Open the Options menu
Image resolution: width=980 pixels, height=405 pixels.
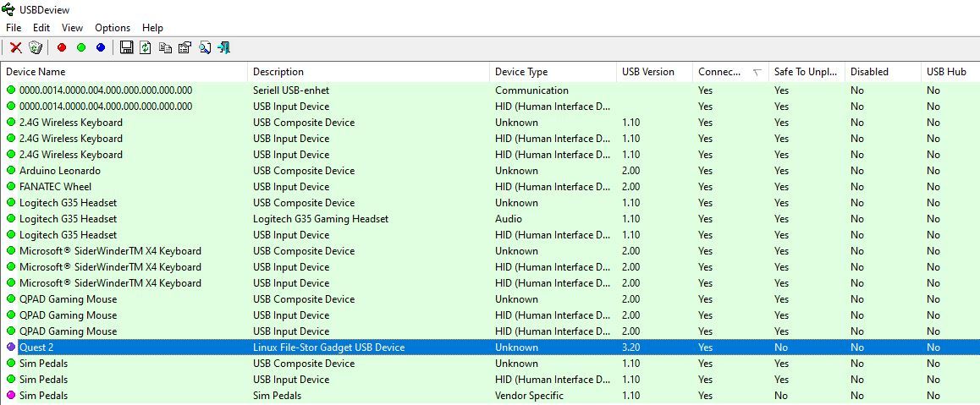pos(113,28)
